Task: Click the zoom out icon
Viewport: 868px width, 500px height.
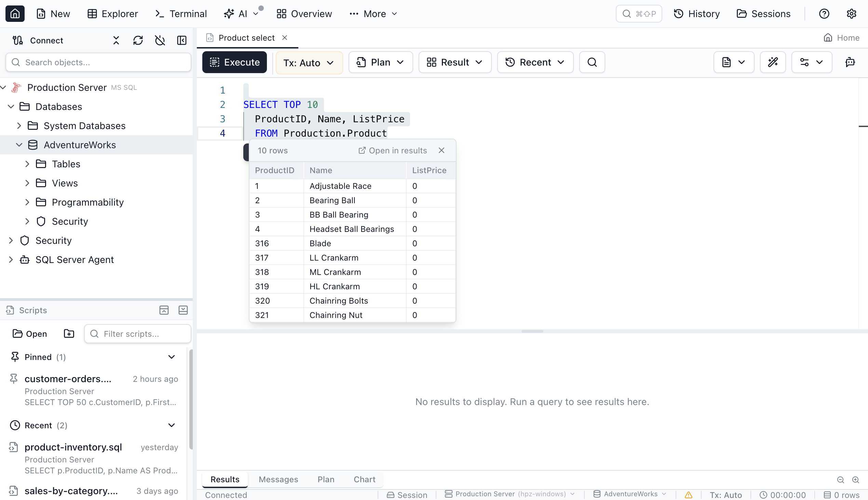Action: point(841,480)
